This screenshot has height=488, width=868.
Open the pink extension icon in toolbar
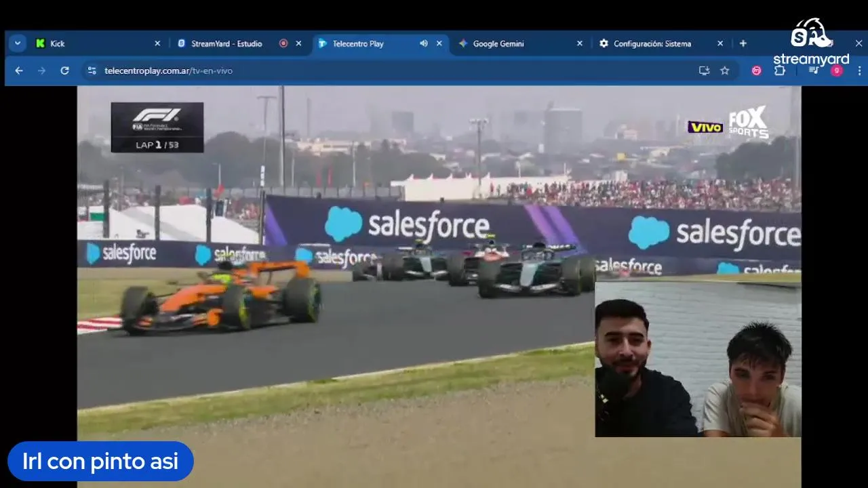[757, 70]
